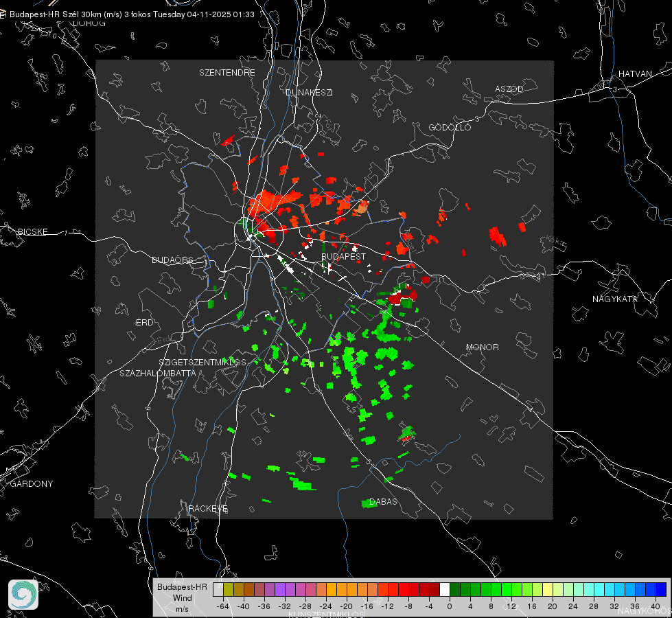This screenshot has width=672, height=618.
Task: Click the white zero-velocity legend swatch
Action: tap(445, 590)
